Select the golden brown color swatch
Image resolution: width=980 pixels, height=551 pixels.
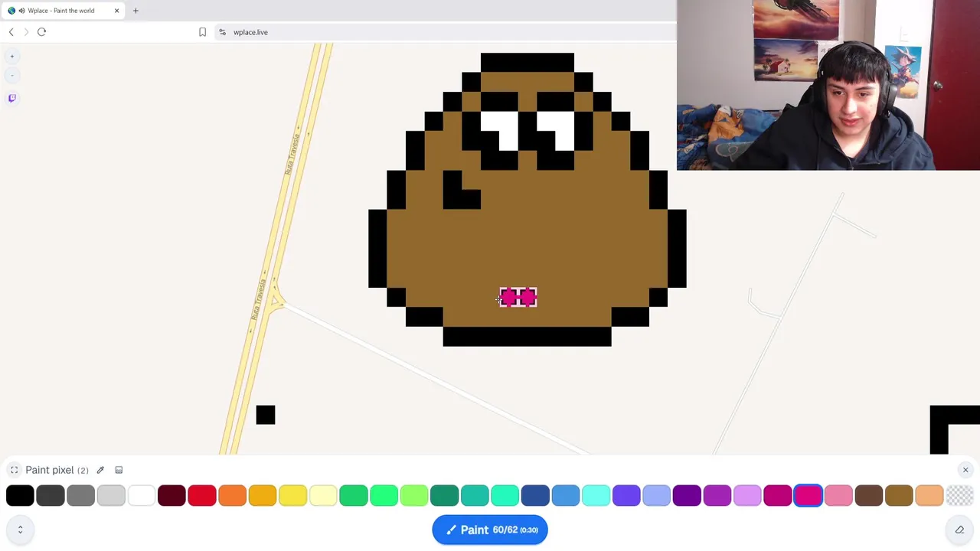(899, 496)
